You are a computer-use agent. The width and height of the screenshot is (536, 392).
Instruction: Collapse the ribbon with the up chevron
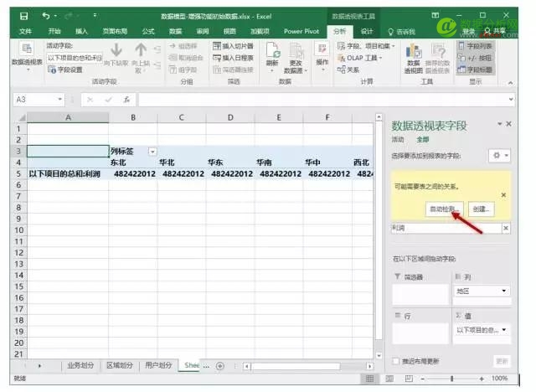[510, 83]
